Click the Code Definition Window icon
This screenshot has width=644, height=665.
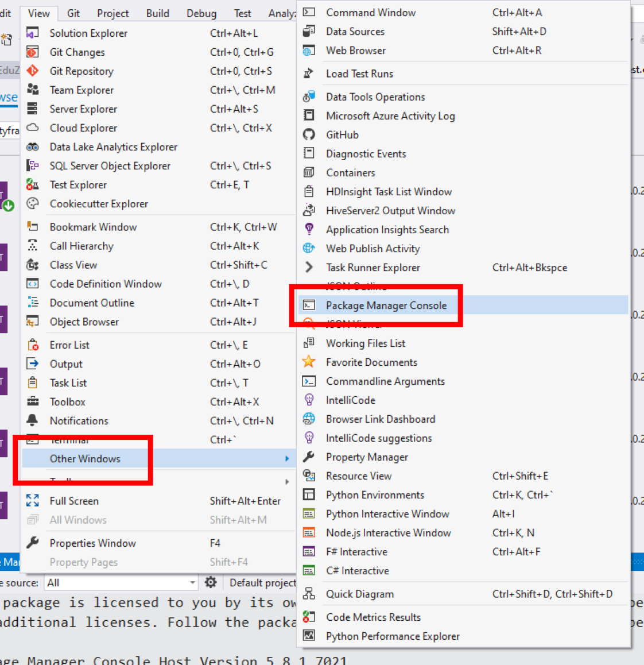[x=33, y=283]
